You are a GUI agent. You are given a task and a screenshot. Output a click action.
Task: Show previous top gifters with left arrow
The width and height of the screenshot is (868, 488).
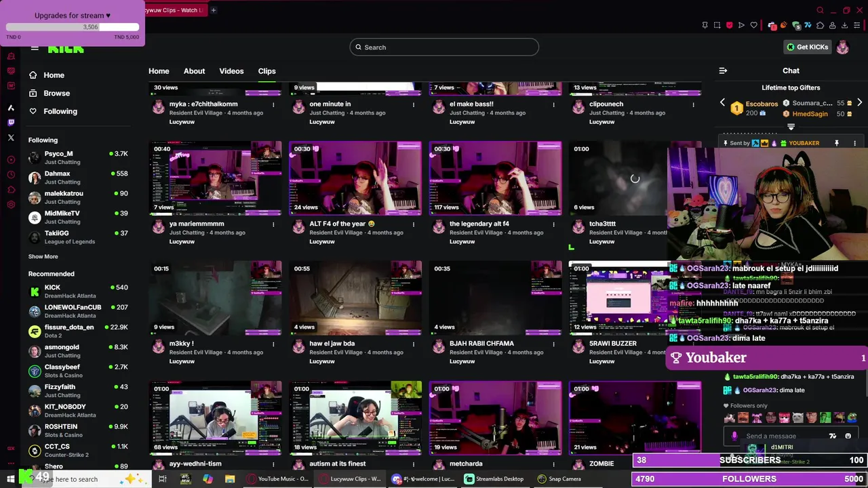point(722,102)
